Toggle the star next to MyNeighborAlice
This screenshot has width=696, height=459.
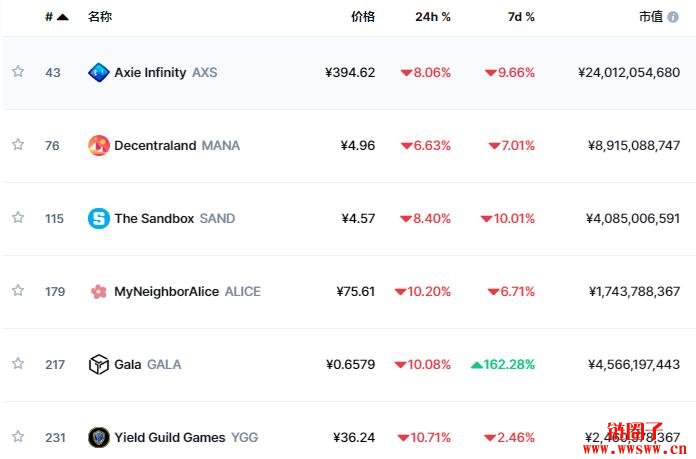click(18, 291)
